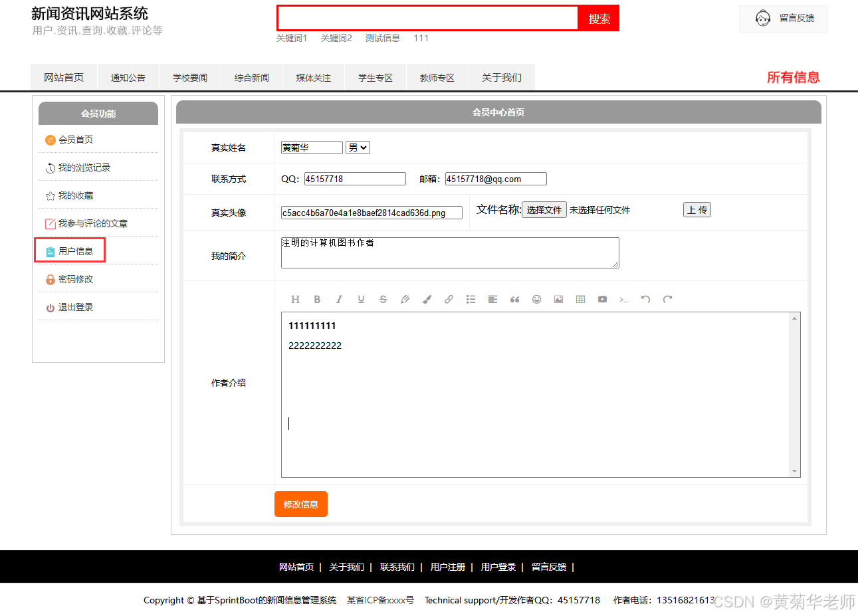
Task: Click the red 所有信息 link
Action: click(x=793, y=77)
